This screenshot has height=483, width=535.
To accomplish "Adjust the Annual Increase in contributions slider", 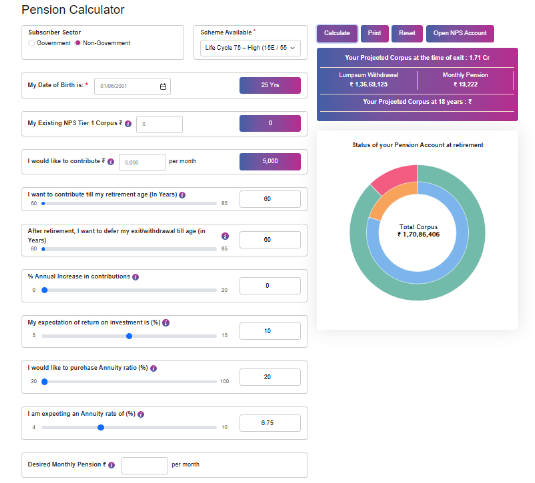I will (44, 290).
